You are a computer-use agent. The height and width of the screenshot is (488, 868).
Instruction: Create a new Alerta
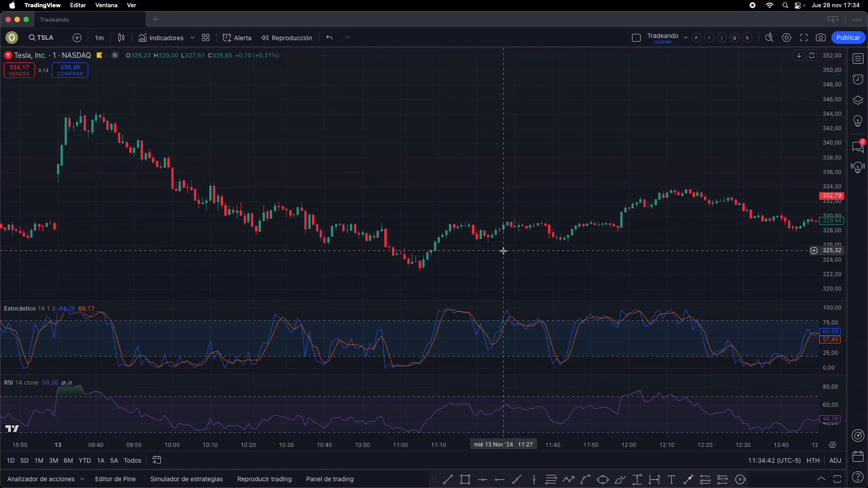(237, 38)
